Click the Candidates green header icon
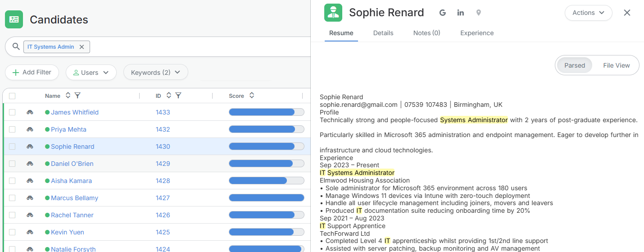The width and height of the screenshot is (644, 252). click(14, 19)
